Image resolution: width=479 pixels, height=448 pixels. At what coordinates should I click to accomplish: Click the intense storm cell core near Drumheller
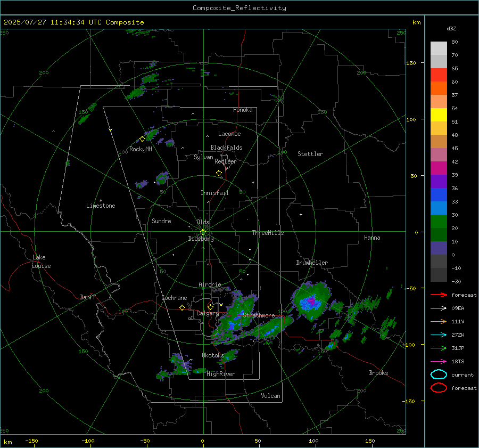[x=311, y=302]
